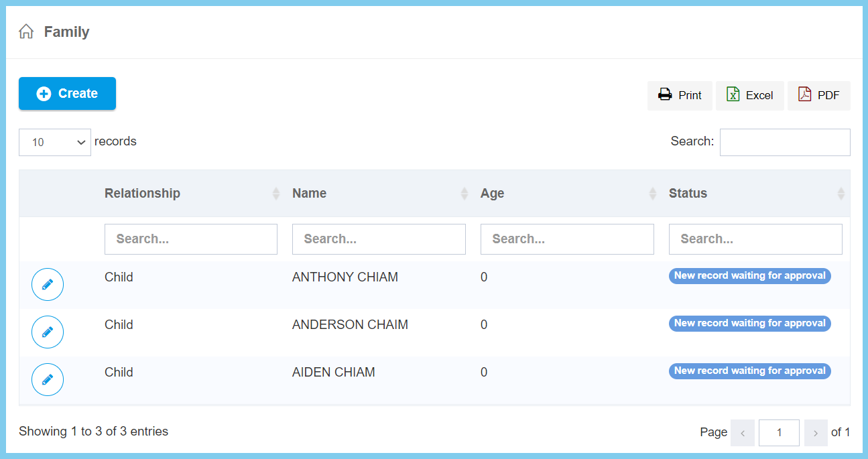Viewport: 868px width, 459px height.
Task: Sort table by Status column
Action: pyautogui.click(x=688, y=193)
